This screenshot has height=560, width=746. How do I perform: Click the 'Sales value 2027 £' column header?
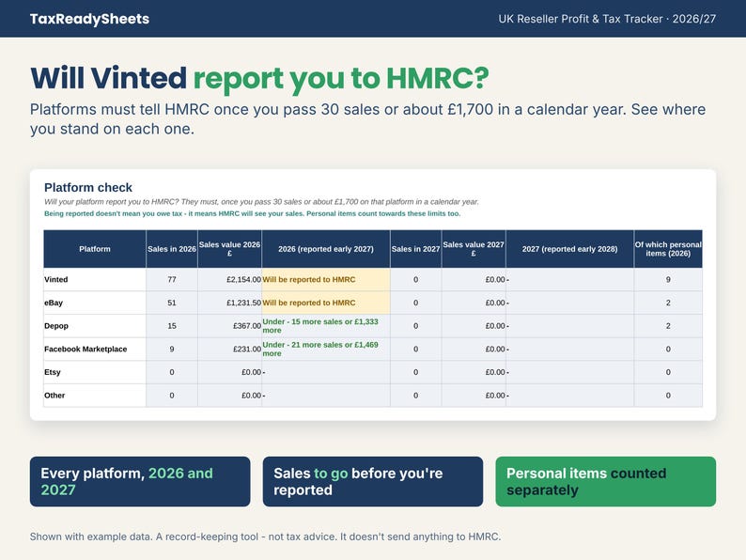click(474, 249)
